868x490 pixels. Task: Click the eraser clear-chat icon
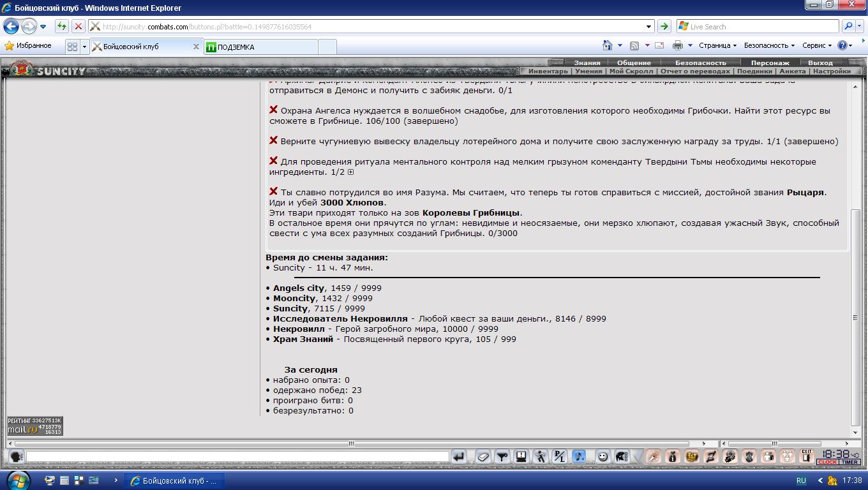click(483, 456)
